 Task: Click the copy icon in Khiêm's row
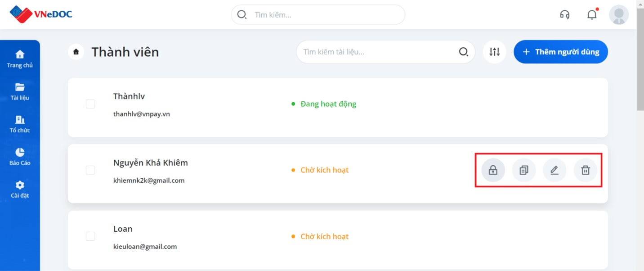pos(524,170)
